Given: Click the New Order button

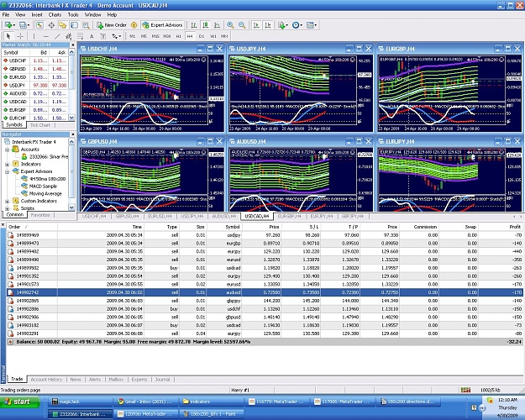Looking at the screenshot, I should 112,25.
